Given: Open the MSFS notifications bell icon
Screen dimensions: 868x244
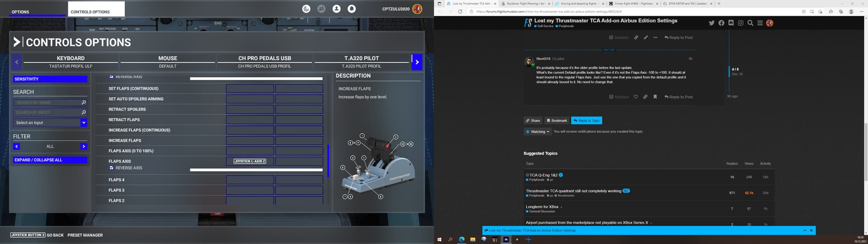Looking at the screenshot, I should (x=351, y=9).
